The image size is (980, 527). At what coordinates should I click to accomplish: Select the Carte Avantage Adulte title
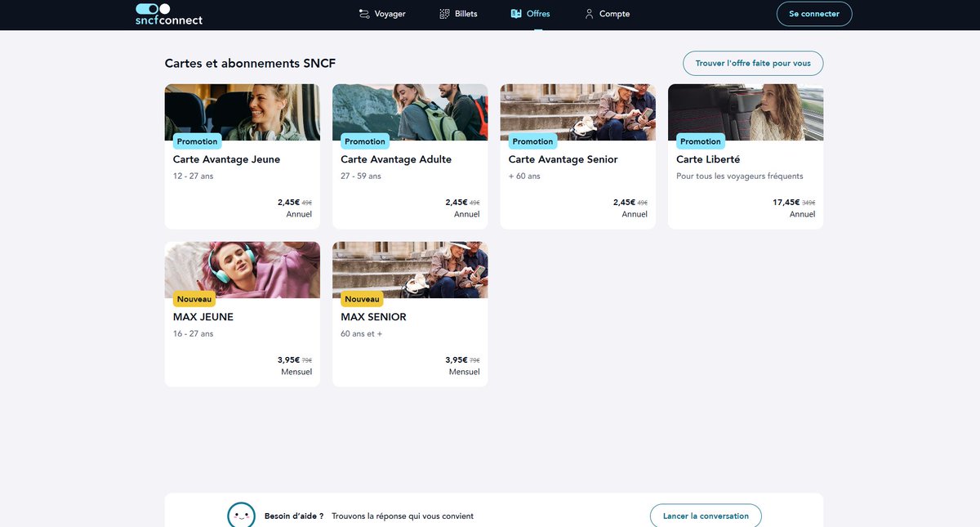[x=396, y=159]
